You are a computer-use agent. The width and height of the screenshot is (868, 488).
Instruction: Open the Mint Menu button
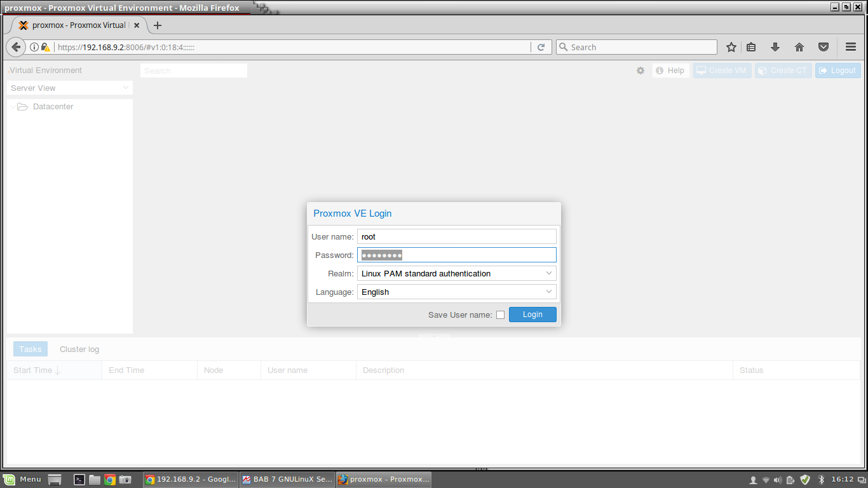(x=22, y=480)
